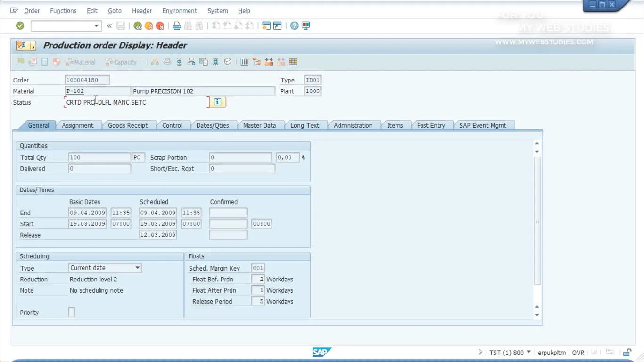Open the Customize Local Layout monitor icon
This screenshot has height=362, width=644.
point(306,26)
